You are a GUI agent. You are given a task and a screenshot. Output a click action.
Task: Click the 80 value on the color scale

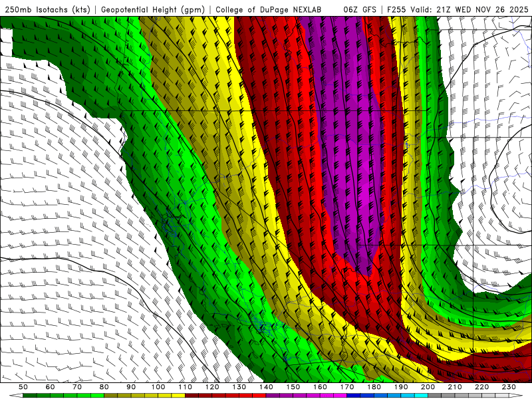click(x=104, y=387)
